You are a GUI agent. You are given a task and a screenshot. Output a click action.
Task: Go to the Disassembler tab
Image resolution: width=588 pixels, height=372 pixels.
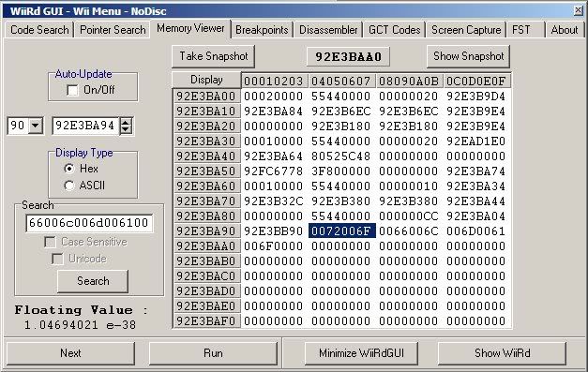(328, 30)
